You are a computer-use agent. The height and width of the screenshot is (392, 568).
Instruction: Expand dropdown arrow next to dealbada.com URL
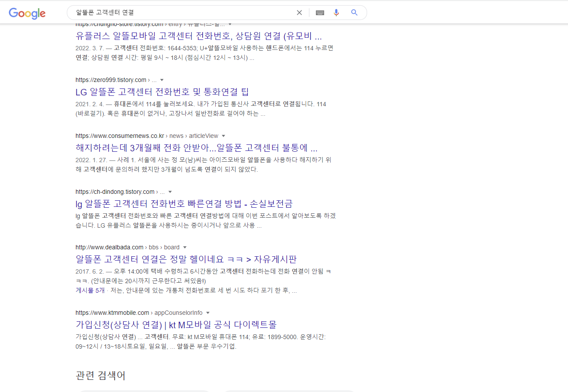(x=185, y=248)
